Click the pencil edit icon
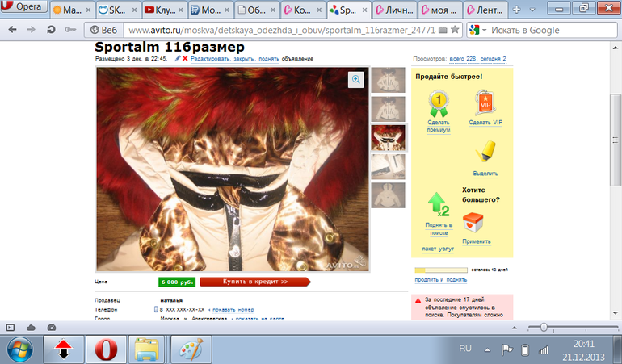This screenshot has height=364, width=622. 178,58
